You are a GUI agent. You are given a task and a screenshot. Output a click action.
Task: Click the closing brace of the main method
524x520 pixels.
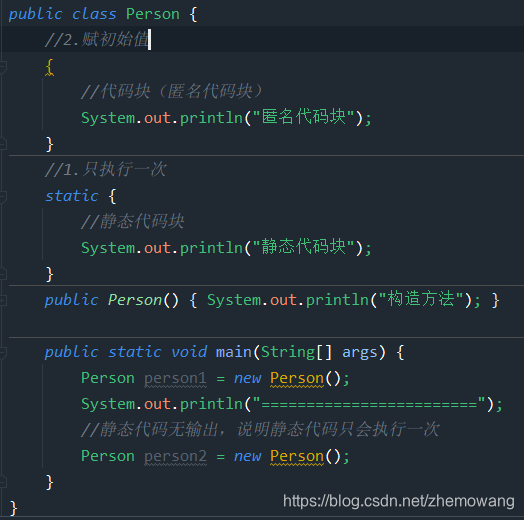[x=49, y=482]
